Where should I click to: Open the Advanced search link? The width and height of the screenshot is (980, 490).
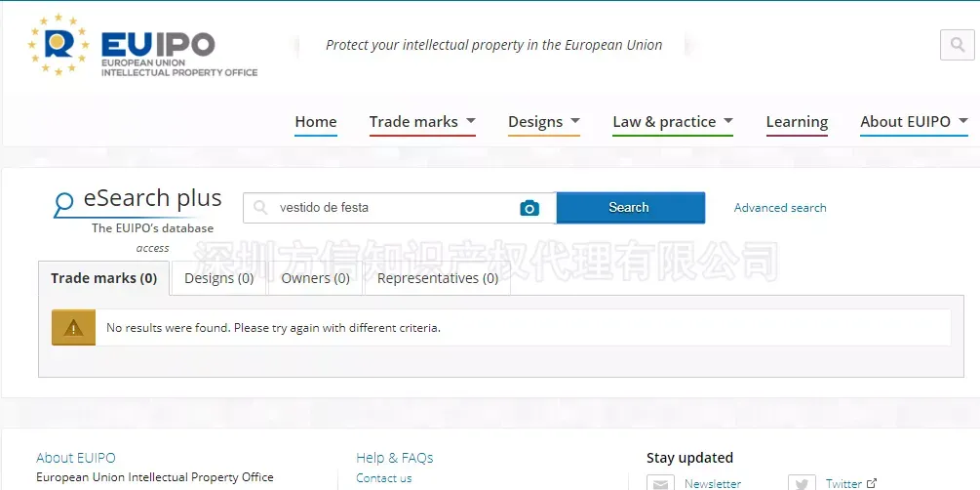click(779, 208)
